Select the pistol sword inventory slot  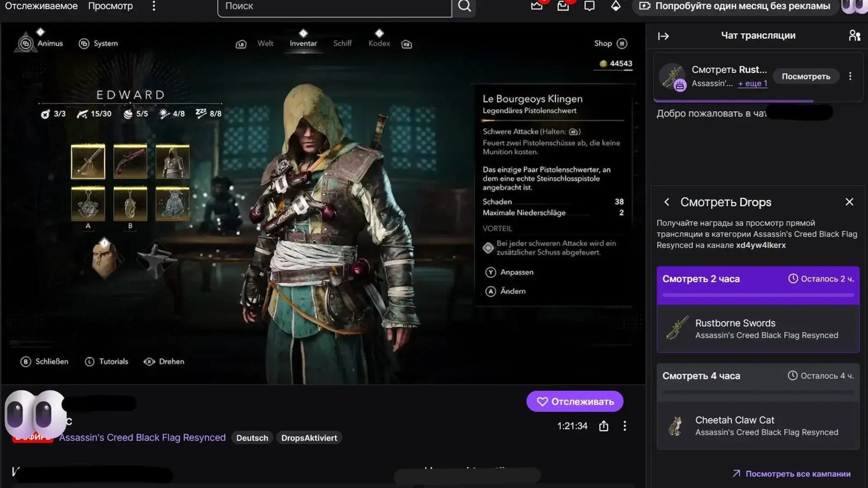[88, 161]
